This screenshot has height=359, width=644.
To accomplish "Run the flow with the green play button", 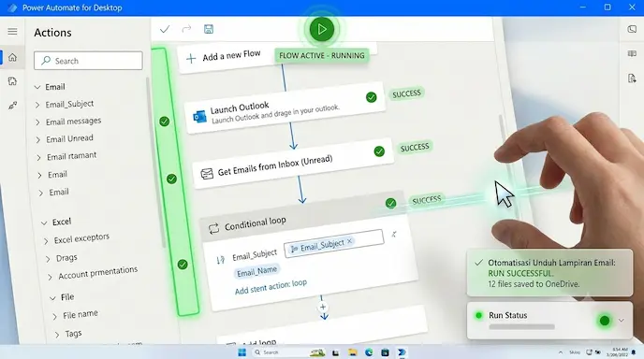I will pos(322,29).
